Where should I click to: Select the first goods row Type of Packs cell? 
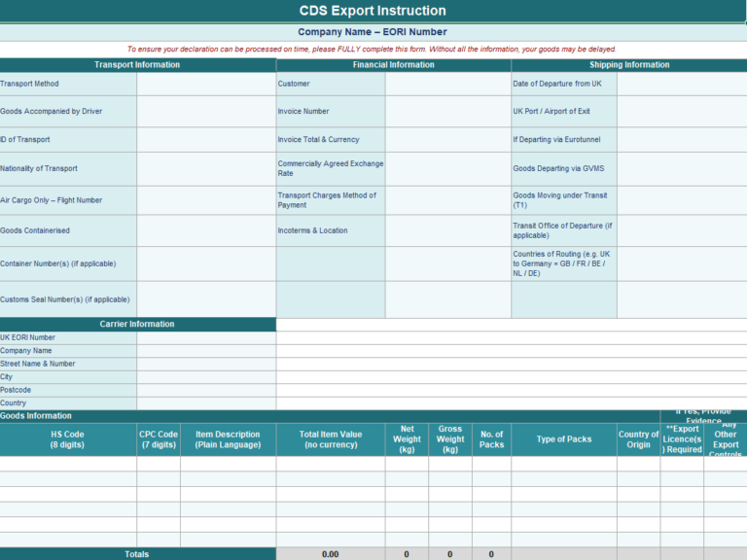pos(564,464)
